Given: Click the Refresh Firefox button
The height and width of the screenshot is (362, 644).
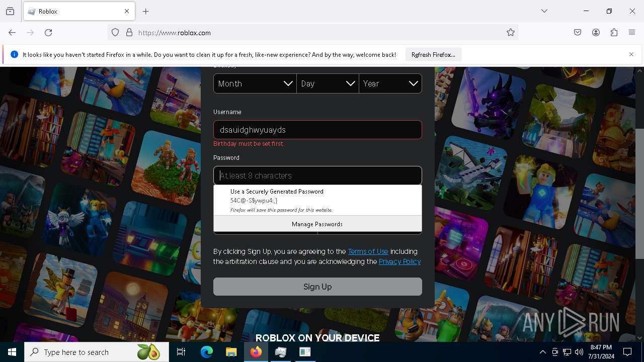Looking at the screenshot, I should tap(433, 55).
